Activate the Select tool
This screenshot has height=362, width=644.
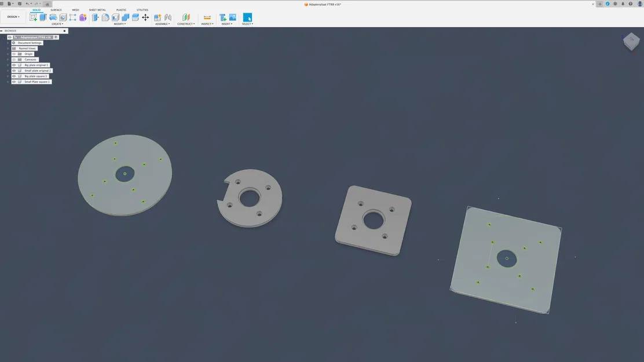pyautogui.click(x=247, y=17)
